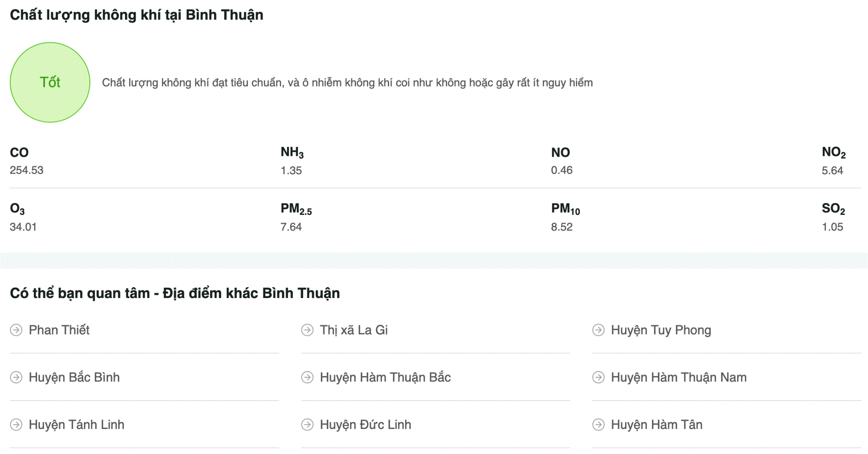Open Huyện Hàm Thuận Bắc link
The width and height of the screenshot is (868, 454).
[x=385, y=377]
